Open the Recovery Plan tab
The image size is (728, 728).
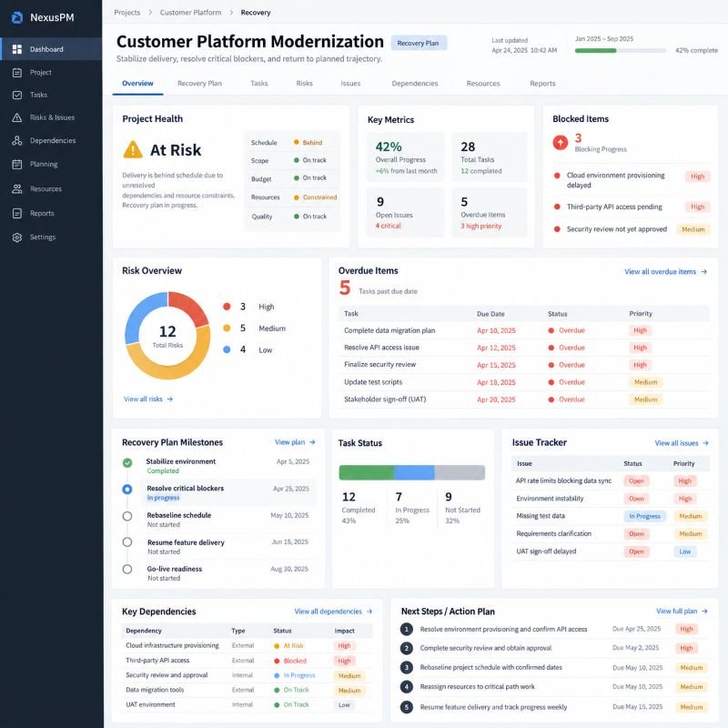coord(199,84)
